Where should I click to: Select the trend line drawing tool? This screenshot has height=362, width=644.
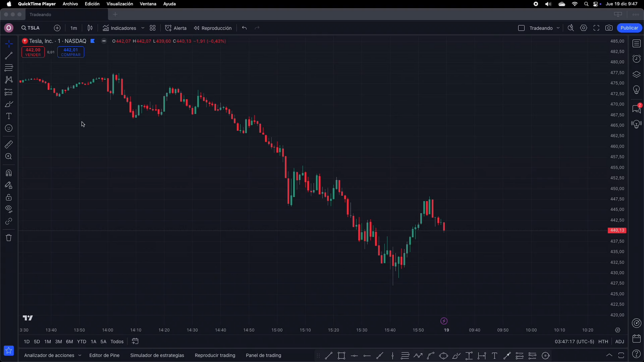(8, 56)
